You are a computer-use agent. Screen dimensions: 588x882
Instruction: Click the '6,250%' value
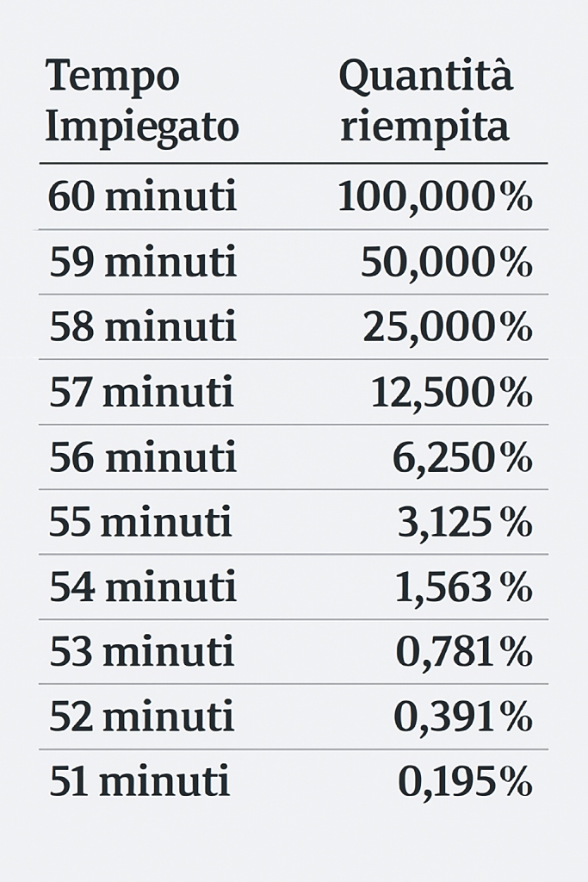click(x=462, y=457)
